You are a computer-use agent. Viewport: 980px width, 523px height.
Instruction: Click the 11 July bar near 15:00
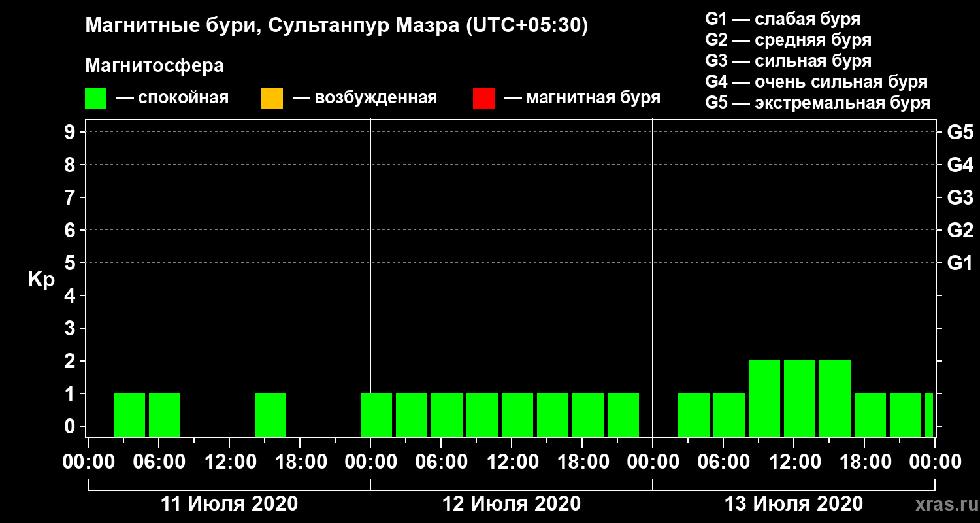[270, 414]
